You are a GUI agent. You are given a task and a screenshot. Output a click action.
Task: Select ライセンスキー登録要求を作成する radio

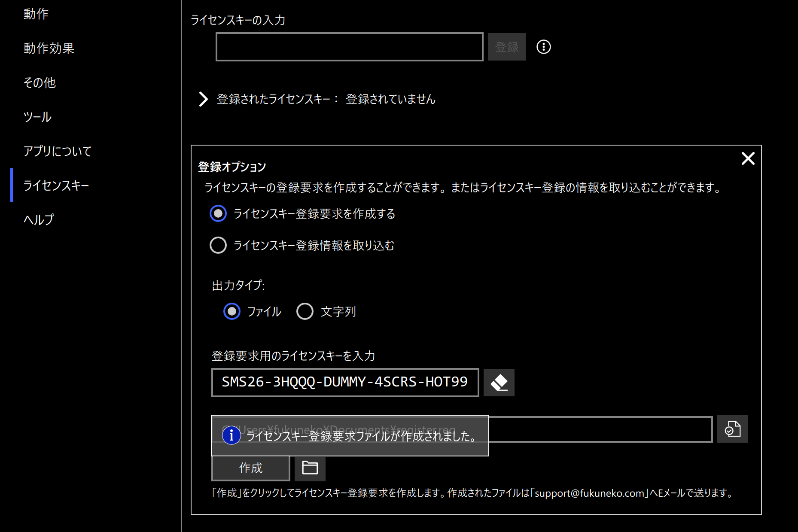coord(218,213)
